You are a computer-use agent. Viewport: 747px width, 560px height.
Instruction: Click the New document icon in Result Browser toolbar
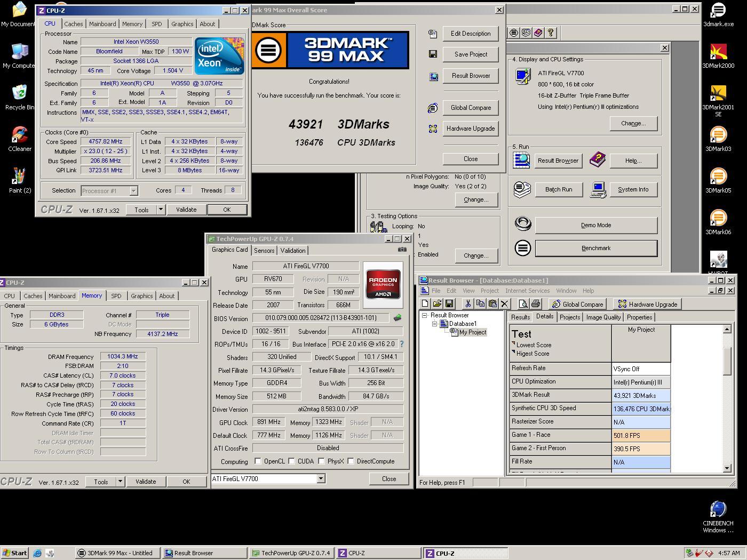pos(425,304)
